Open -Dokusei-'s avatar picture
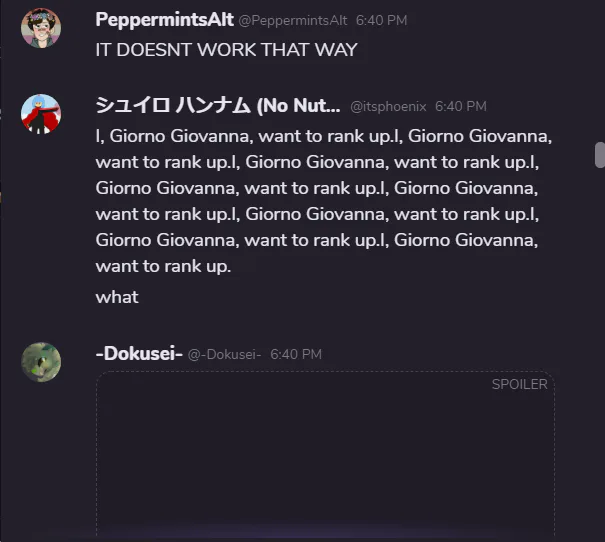Viewport: 605px width, 542px height. [41, 362]
